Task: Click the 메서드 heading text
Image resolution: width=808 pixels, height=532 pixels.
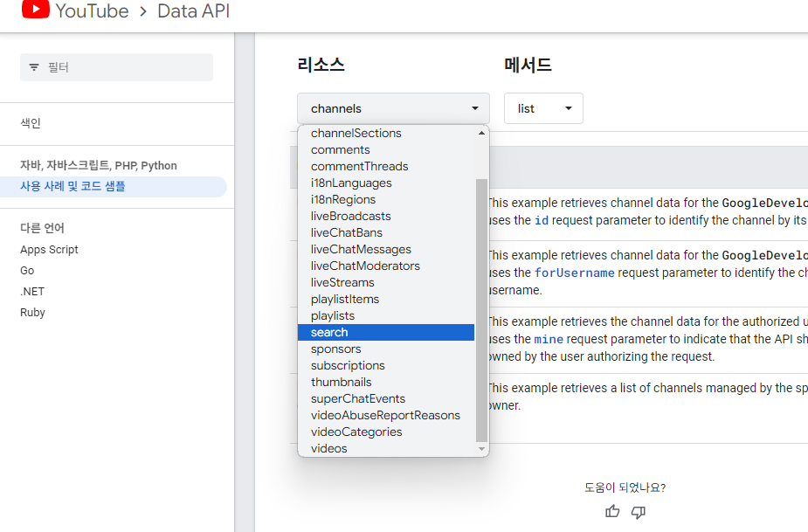Action: 528,65
